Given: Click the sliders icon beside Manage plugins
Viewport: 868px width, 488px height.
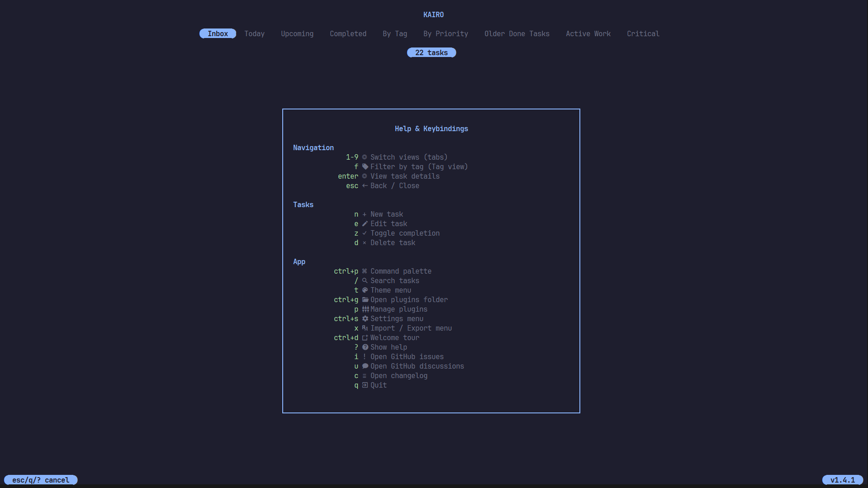Looking at the screenshot, I should tap(365, 309).
